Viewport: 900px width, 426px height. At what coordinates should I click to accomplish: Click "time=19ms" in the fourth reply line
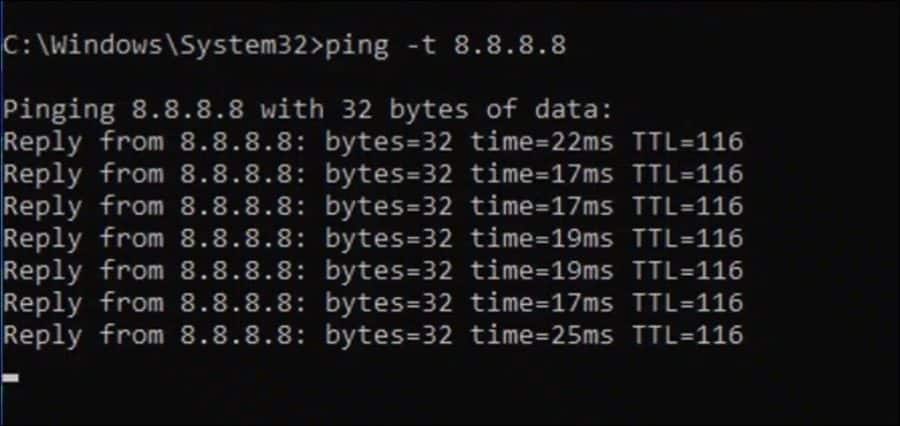pyautogui.click(x=541, y=238)
